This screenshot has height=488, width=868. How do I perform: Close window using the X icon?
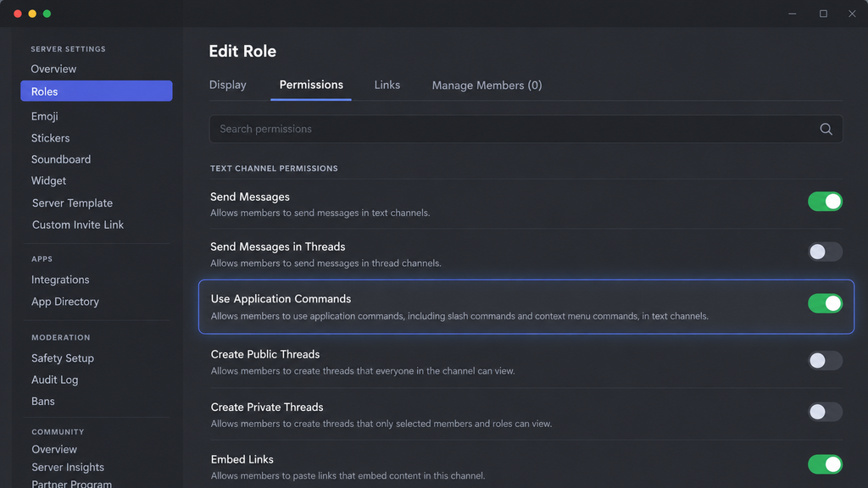click(852, 14)
